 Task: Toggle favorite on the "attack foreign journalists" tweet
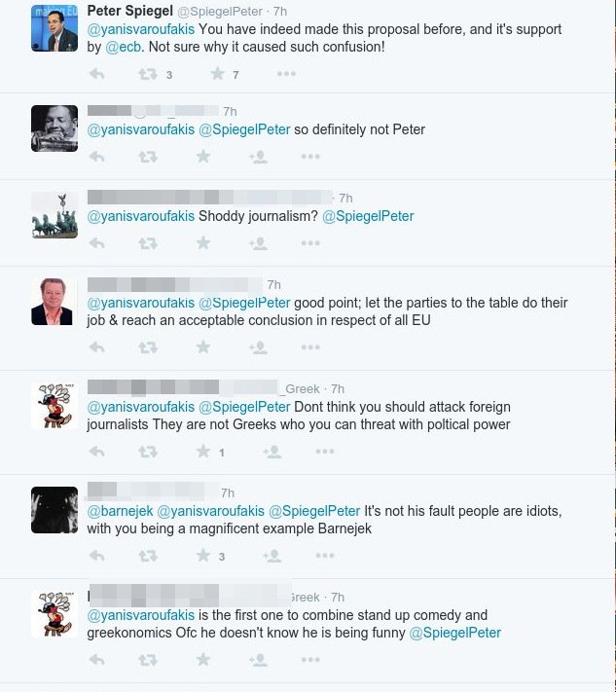click(x=203, y=452)
